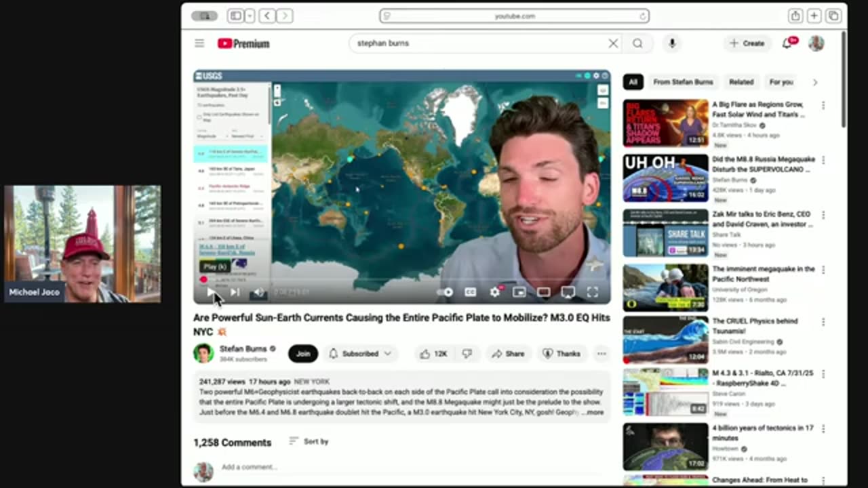Show Safari tab overview

pyautogui.click(x=833, y=16)
